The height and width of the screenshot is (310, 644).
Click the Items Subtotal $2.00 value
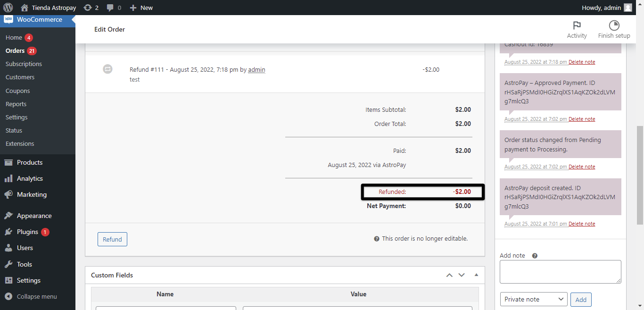[x=463, y=109]
